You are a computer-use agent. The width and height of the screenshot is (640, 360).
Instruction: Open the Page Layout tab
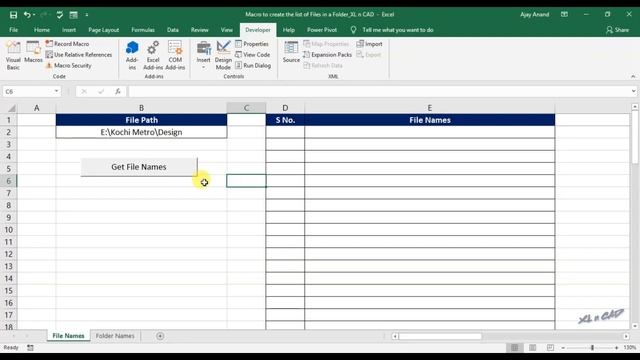coord(103,30)
